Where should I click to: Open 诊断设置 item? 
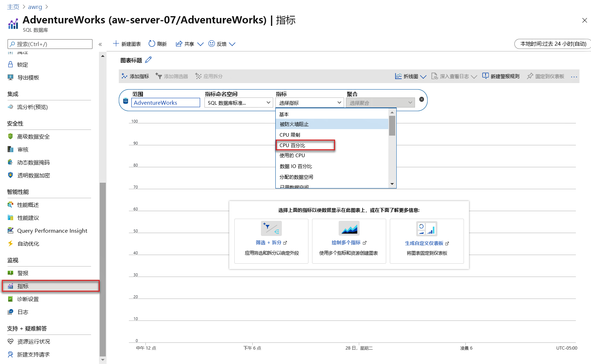point(28,299)
